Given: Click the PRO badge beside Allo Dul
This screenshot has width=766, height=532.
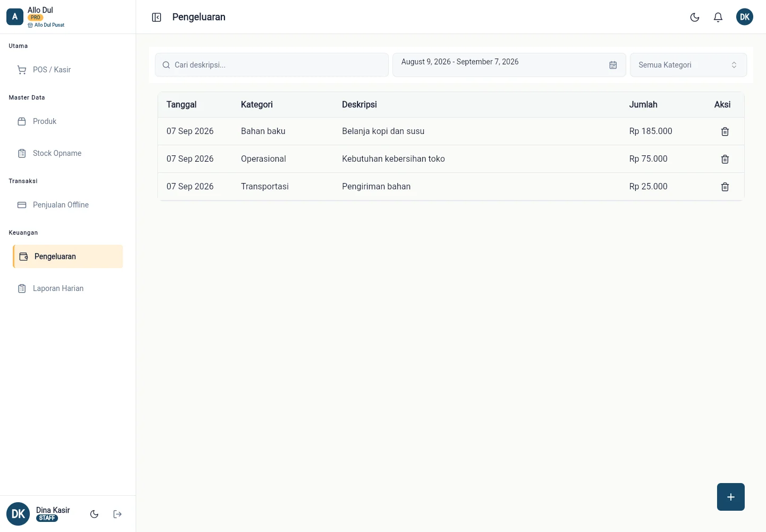Looking at the screenshot, I should pos(36,18).
